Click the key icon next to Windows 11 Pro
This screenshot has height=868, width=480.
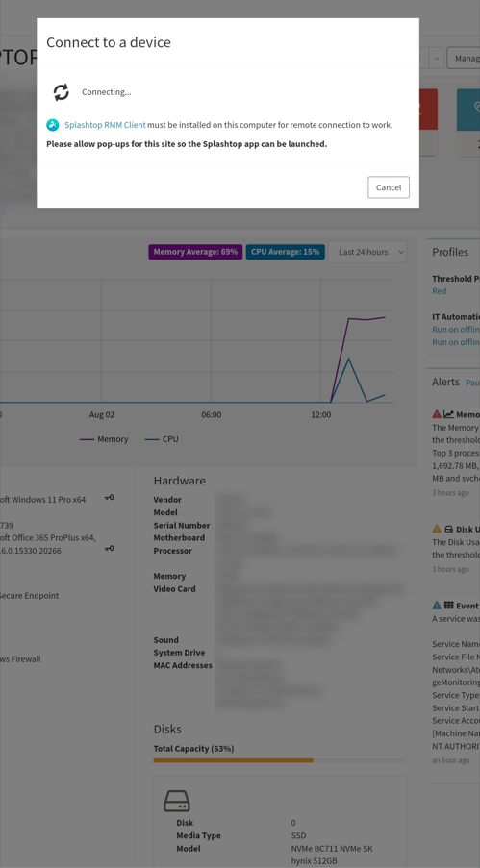[110, 498]
